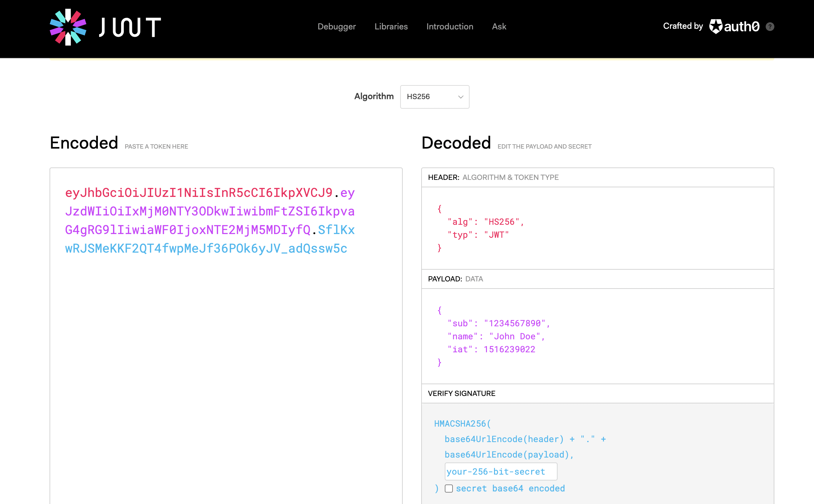This screenshot has height=504, width=814.
Task: Enable the secret base64 encoded checkbox
Action: [449, 488]
